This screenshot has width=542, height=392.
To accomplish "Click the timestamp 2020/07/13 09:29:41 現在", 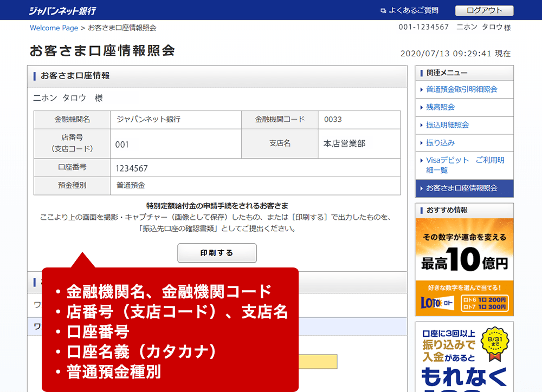I will tap(455, 54).
